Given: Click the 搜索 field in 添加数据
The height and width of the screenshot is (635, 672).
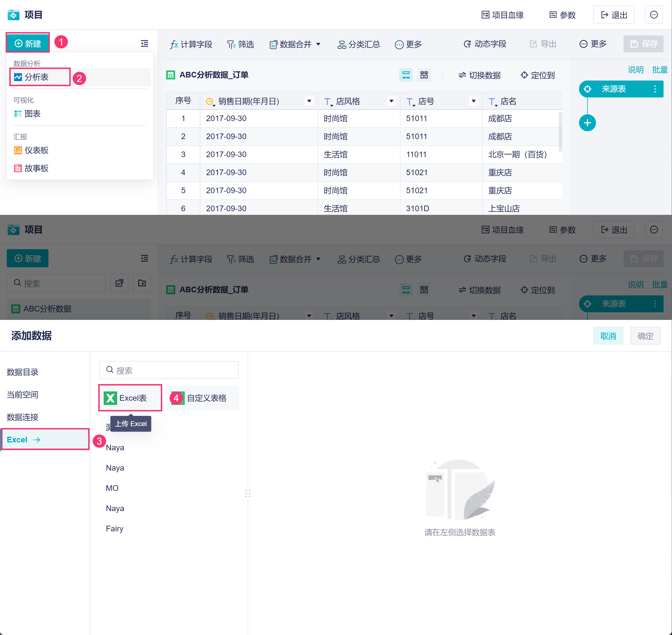Looking at the screenshot, I should 169,370.
